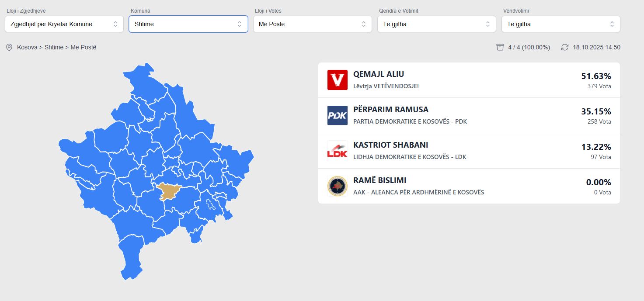The image size is (644, 301).
Task: Click the ballot box counted icon
Action: tap(500, 47)
